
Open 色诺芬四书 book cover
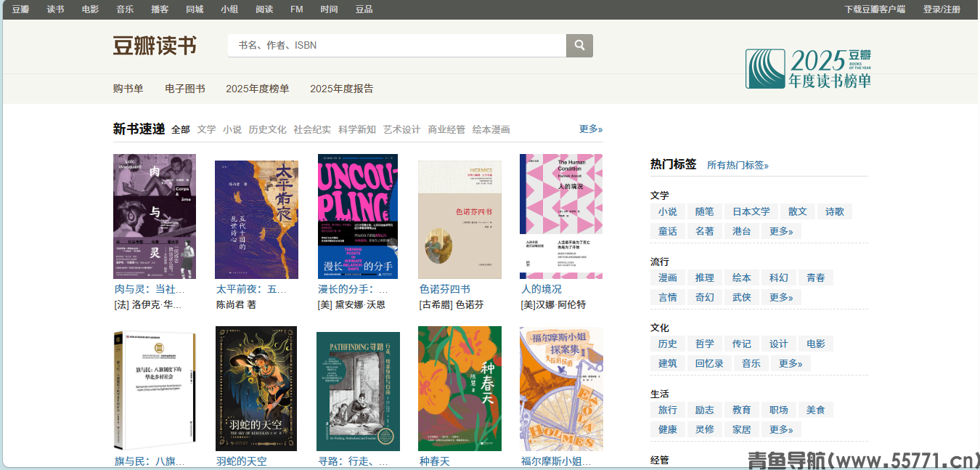coord(460,219)
